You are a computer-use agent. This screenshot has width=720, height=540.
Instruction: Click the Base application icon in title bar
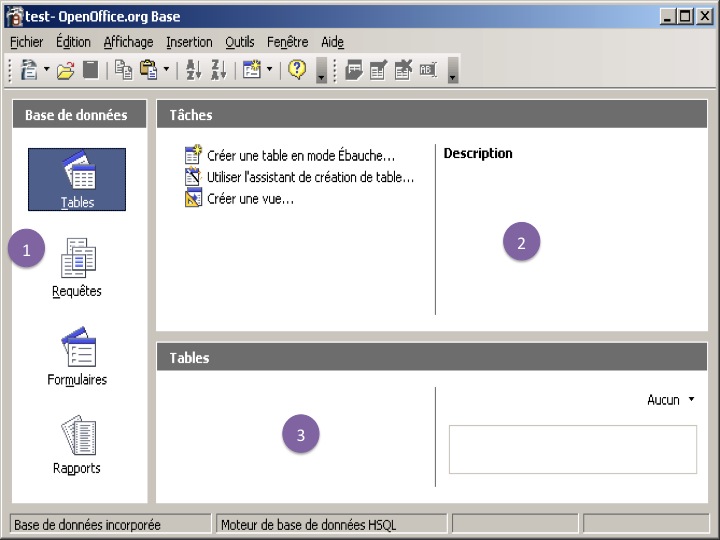pos(15,17)
